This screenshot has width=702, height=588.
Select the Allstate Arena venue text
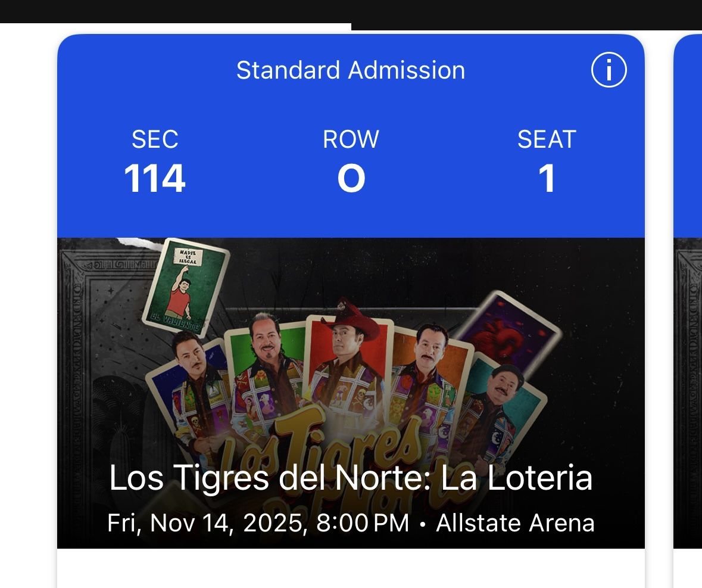(x=515, y=522)
